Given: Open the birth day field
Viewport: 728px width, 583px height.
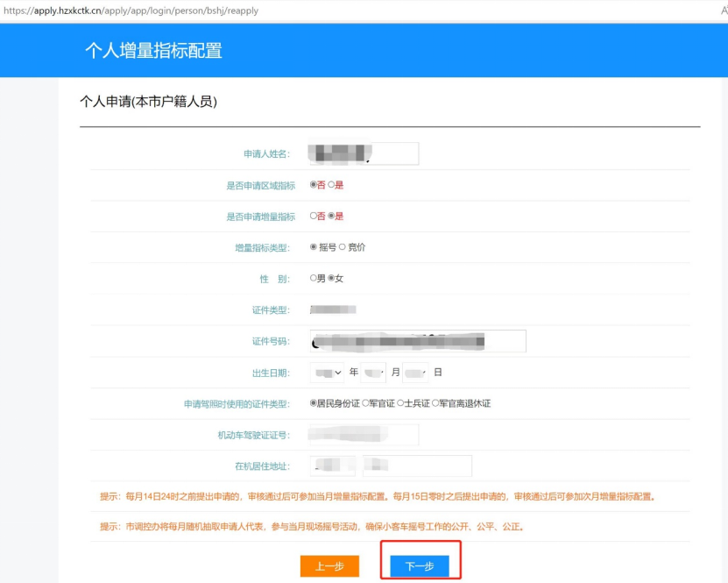Looking at the screenshot, I should [x=415, y=373].
